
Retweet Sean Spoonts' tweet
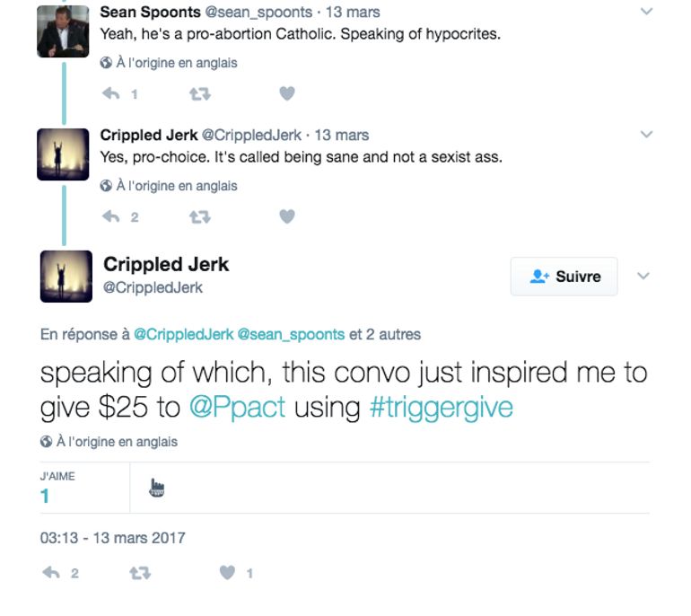(x=199, y=93)
